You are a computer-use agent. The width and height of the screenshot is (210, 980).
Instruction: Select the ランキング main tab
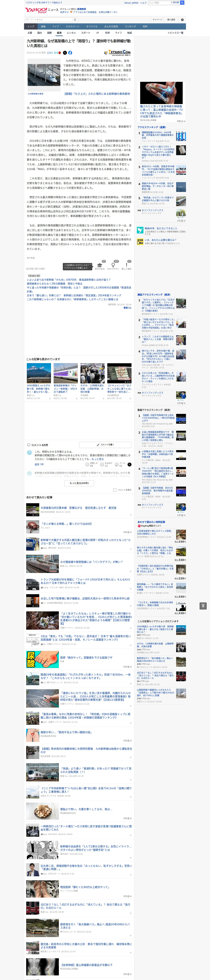[130, 27]
